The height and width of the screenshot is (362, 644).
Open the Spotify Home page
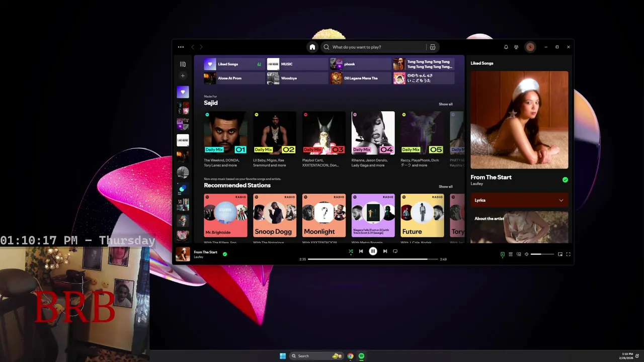click(x=312, y=47)
